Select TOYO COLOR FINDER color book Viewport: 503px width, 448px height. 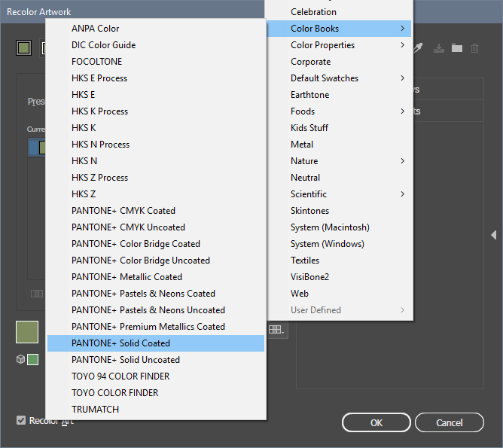(156, 393)
